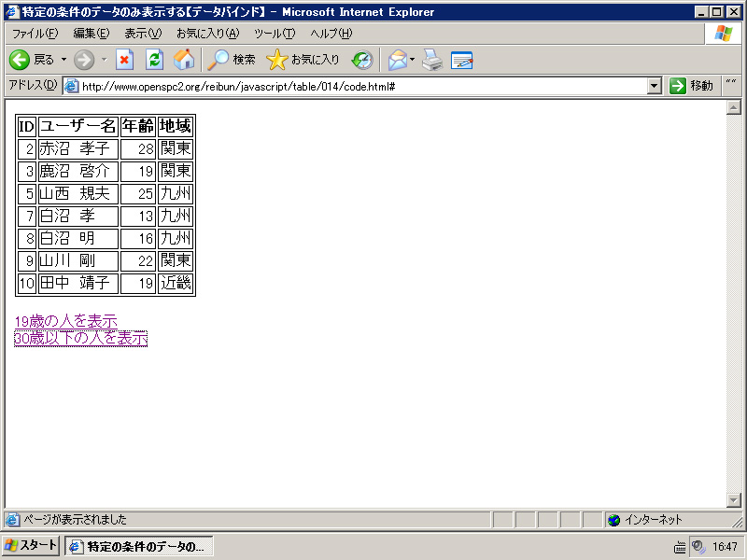Click the 19歳の人を表示 link
Screen dimensions: 747x560
point(65,321)
